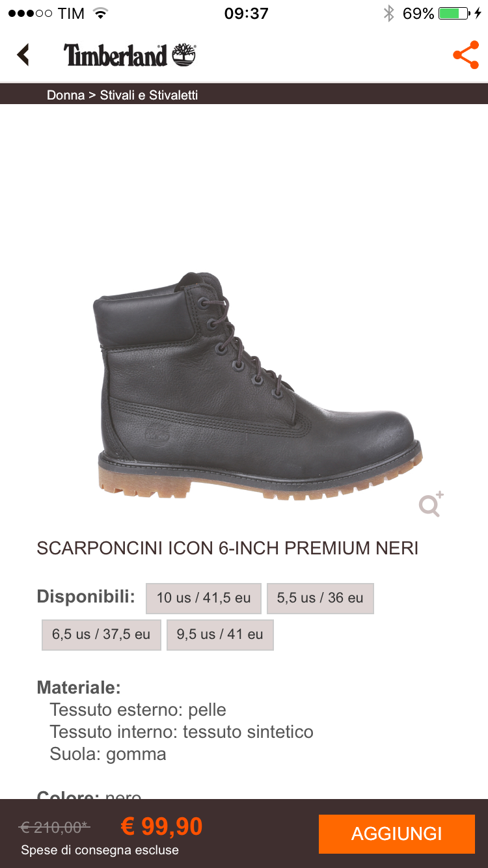Tap the 09:37 status bar clock
The width and height of the screenshot is (488, 868).
(246, 14)
